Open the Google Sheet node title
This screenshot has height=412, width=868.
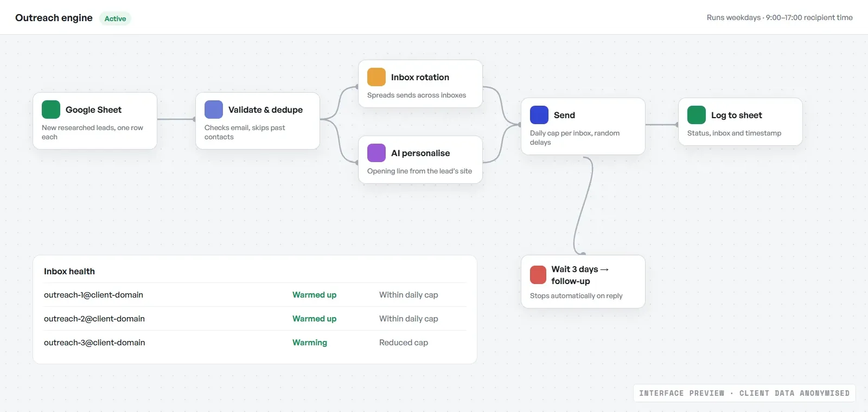(93, 110)
